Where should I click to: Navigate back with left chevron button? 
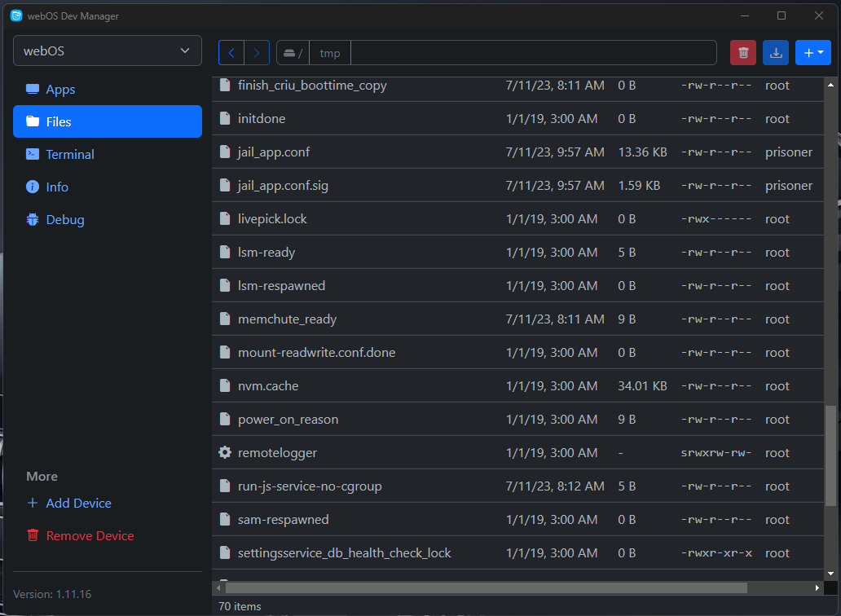[x=231, y=53]
